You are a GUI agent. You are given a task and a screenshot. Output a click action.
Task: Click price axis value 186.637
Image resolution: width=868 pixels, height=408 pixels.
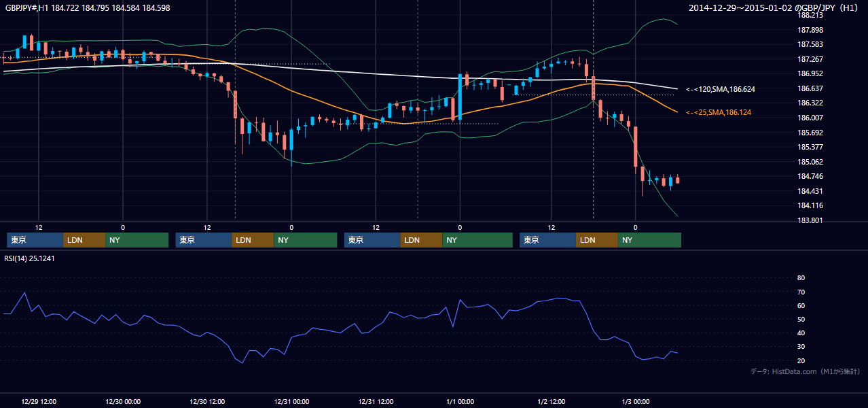click(810, 88)
